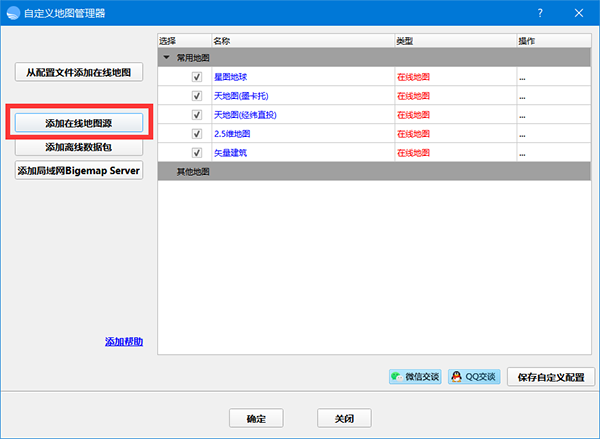Click the help question mark icon
Viewport: 600px width, 439px height.
[x=540, y=13]
